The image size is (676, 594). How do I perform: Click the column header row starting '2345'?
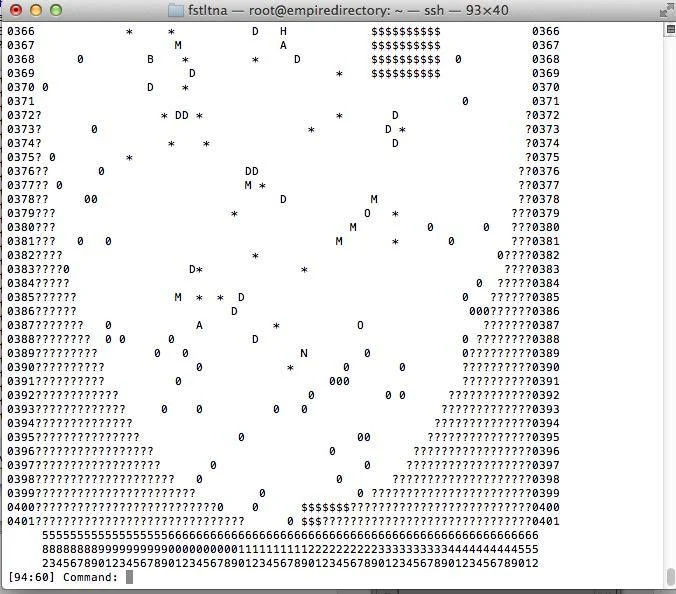(x=290, y=563)
